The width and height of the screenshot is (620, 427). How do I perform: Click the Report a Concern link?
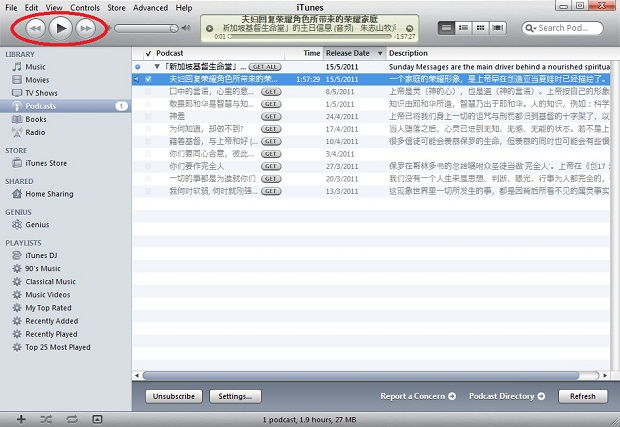coord(418,396)
